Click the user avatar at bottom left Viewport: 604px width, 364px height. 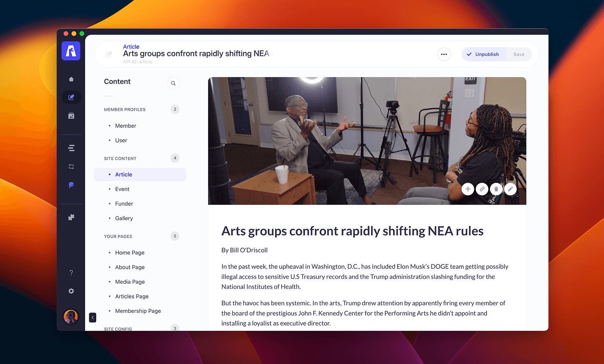71,317
